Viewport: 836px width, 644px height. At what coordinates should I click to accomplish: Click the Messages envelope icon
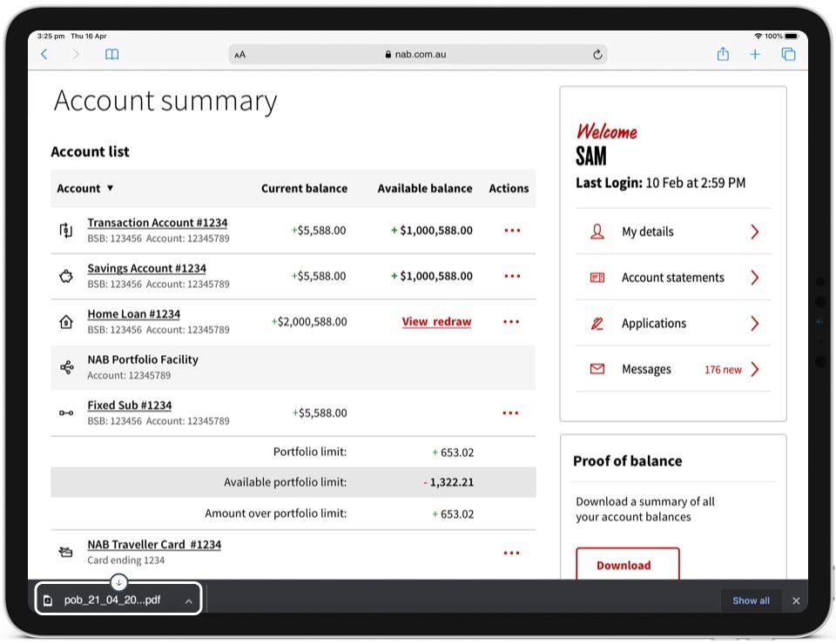(x=597, y=369)
